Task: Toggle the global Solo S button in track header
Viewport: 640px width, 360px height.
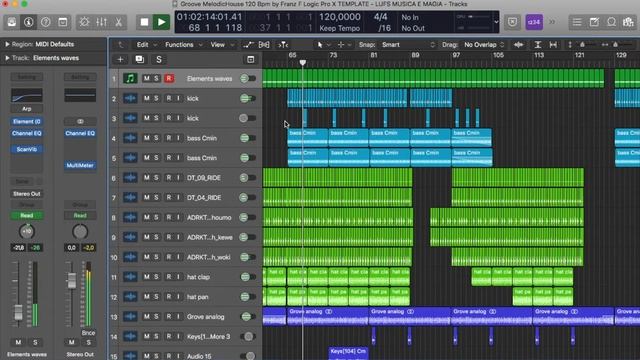Action: pyautogui.click(x=159, y=60)
